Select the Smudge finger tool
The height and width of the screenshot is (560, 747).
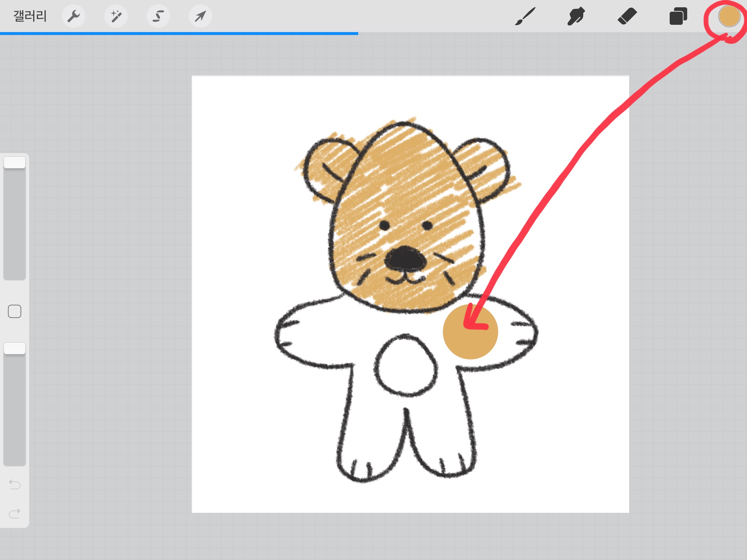(x=576, y=16)
